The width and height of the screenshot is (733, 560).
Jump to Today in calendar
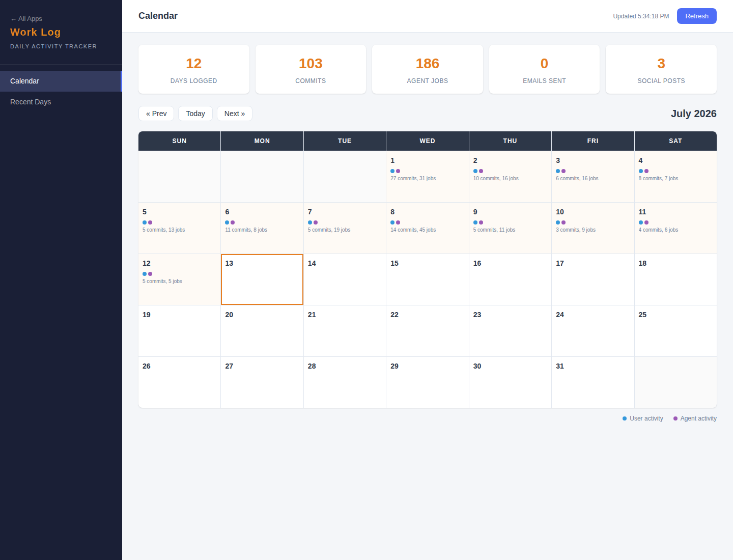coord(195,114)
